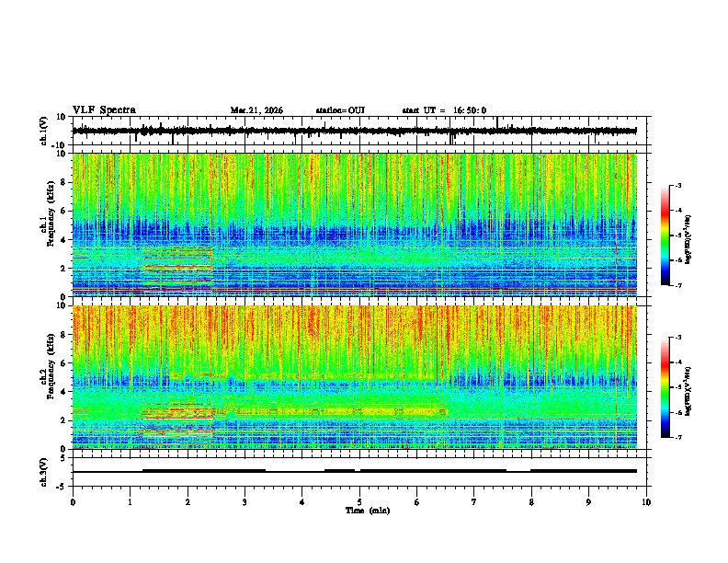
Task: Click the "4" kHz tick on ch.2 spectrogram
Action: click(63, 392)
